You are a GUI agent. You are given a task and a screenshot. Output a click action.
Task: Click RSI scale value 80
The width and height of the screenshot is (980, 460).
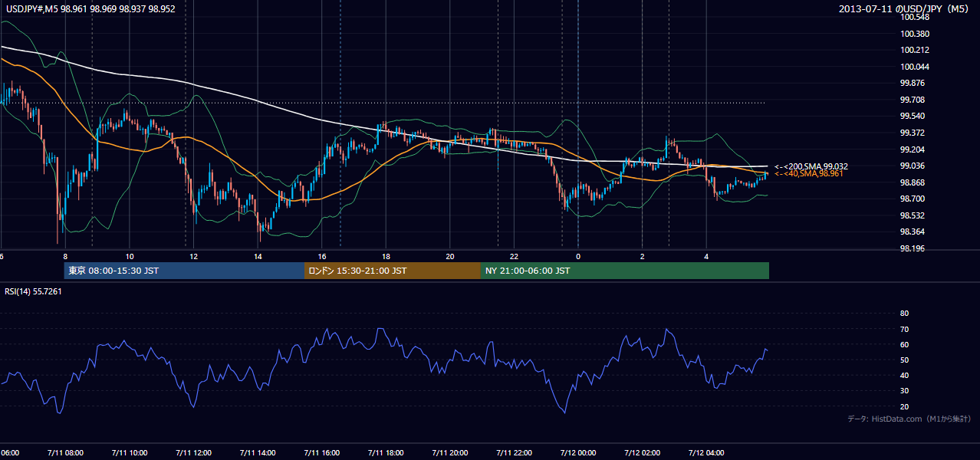point(904,314)
